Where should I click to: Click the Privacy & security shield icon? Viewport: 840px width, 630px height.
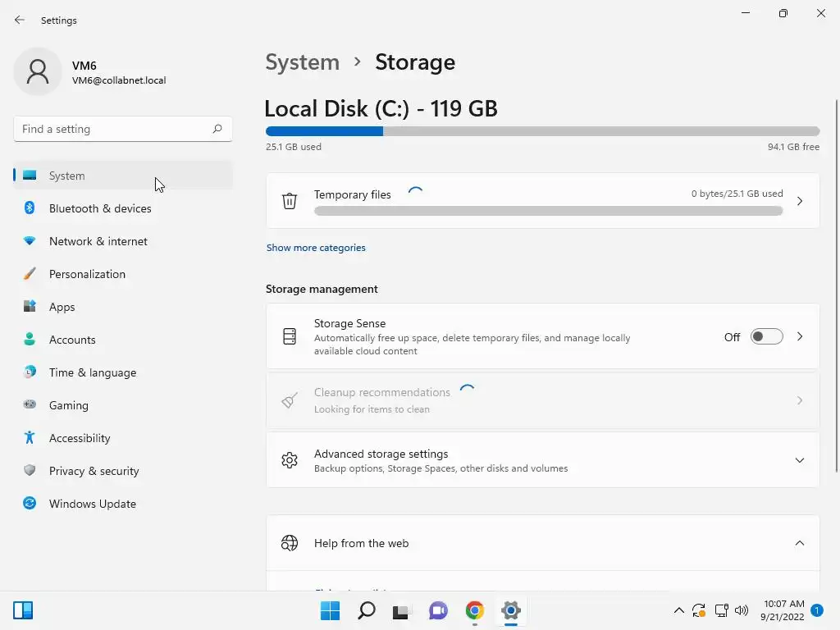point(30,471)
